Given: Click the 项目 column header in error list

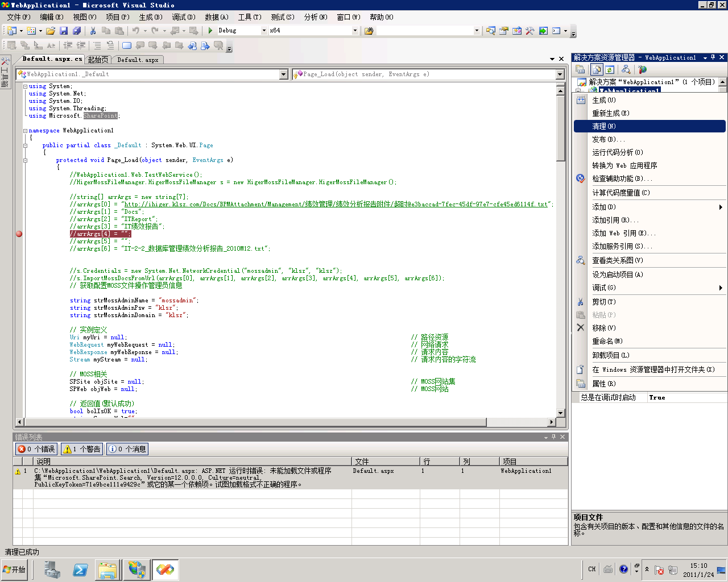Looking at the screenshot, I should 533,462.
